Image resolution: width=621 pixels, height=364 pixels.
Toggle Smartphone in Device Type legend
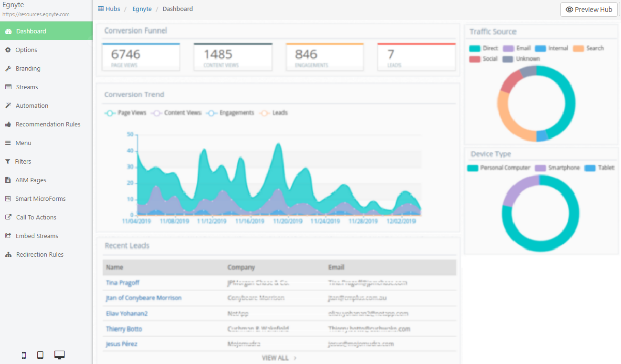point(557,168)
